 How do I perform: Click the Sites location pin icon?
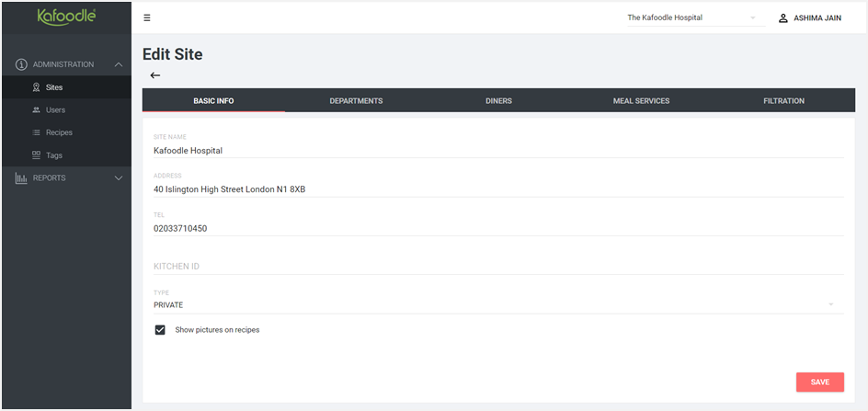[36, 87]
